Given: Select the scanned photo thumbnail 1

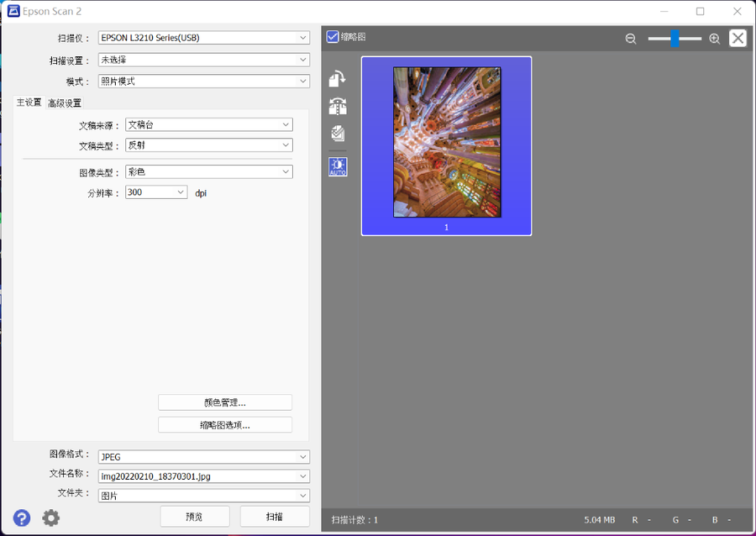Looking at the screenshot, I should (x=447, y=143).
